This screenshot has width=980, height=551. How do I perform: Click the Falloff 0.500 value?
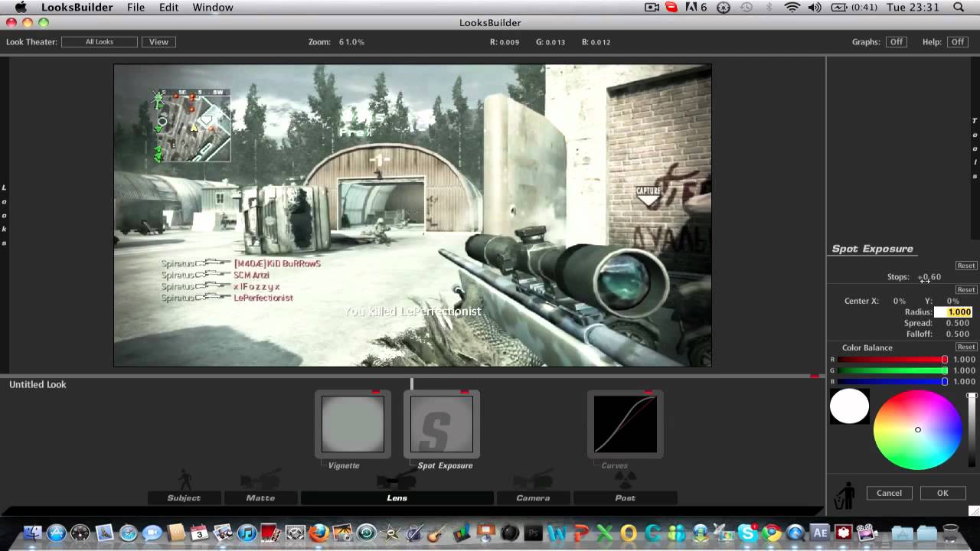(958, 334)
